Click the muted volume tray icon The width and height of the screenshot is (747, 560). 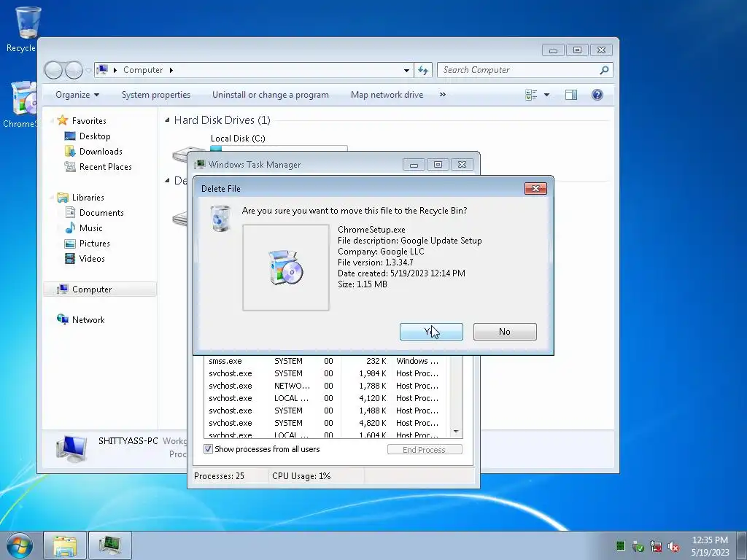(673, 546)
